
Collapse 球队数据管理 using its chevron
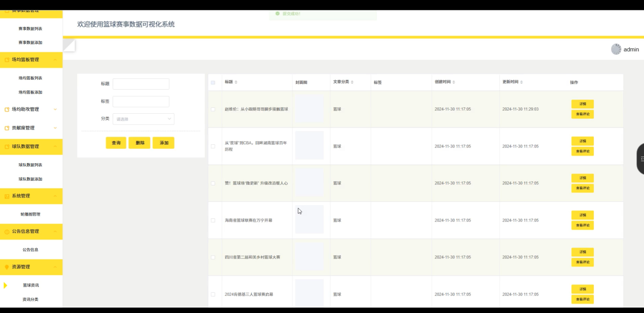55,147
